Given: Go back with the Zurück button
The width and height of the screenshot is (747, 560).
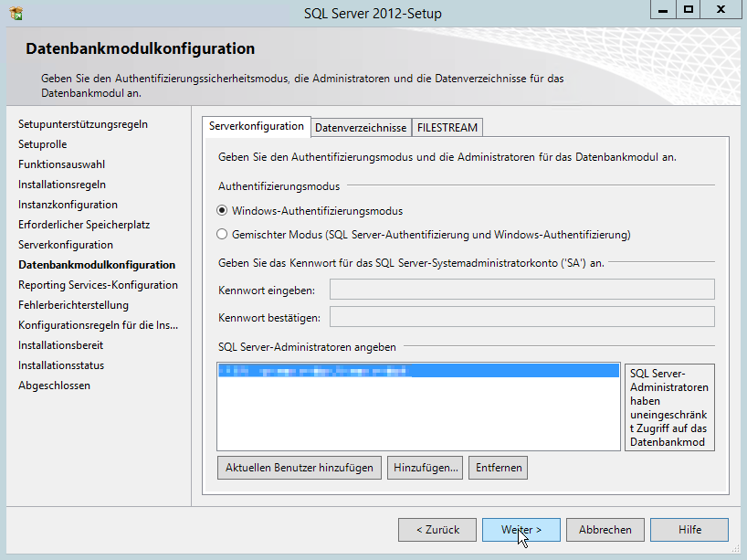Looking at the screenshot, I should (x=437, y=530).
